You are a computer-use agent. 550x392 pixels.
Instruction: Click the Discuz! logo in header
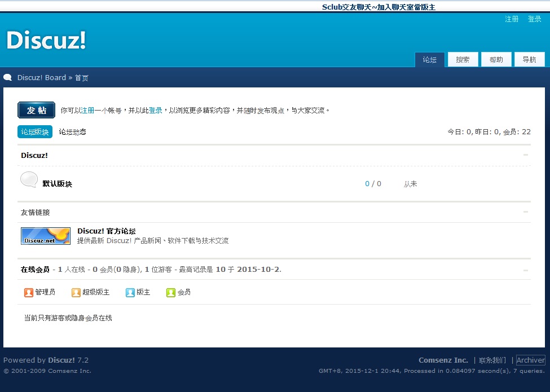pos(46,40)
